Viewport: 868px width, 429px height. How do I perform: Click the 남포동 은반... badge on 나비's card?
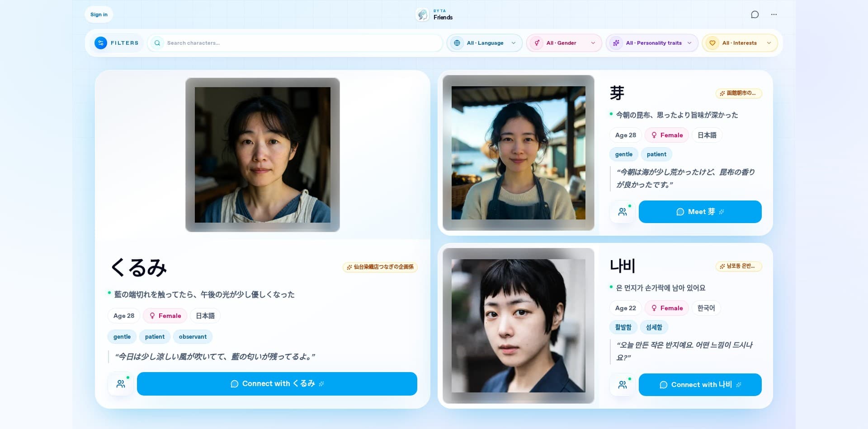739,266
